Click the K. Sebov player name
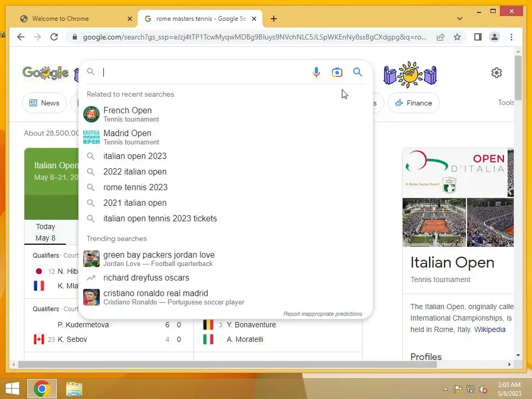This screenshot has height=399, width=532. point(72,339)
